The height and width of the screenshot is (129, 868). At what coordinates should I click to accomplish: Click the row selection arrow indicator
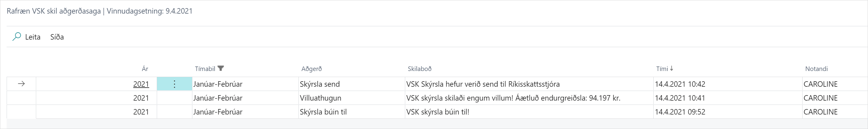pyautogui.click(x=21, y=84)
